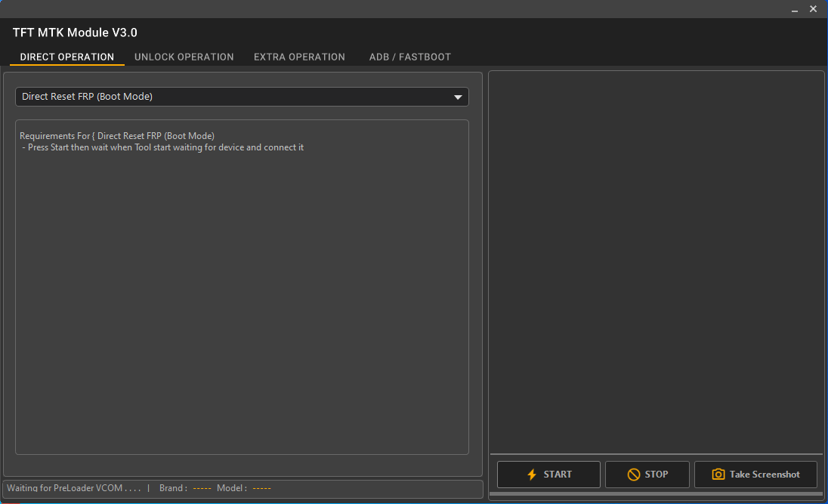Close the TFT MTK Module window
This screenshot has height=504, width=828.
pyautogui.click(x=814, y=9)
